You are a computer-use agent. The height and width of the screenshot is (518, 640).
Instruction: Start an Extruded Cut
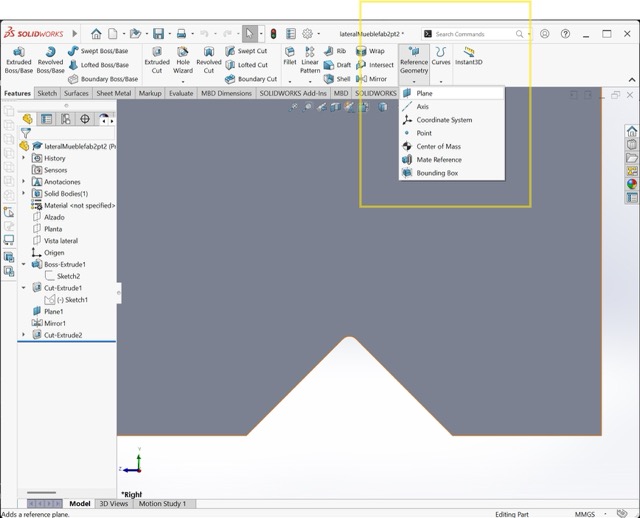coord(157,60)
